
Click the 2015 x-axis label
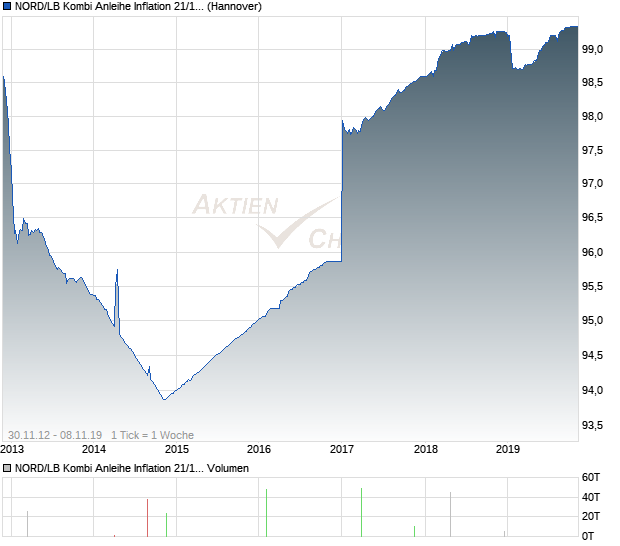click(177, 450)
